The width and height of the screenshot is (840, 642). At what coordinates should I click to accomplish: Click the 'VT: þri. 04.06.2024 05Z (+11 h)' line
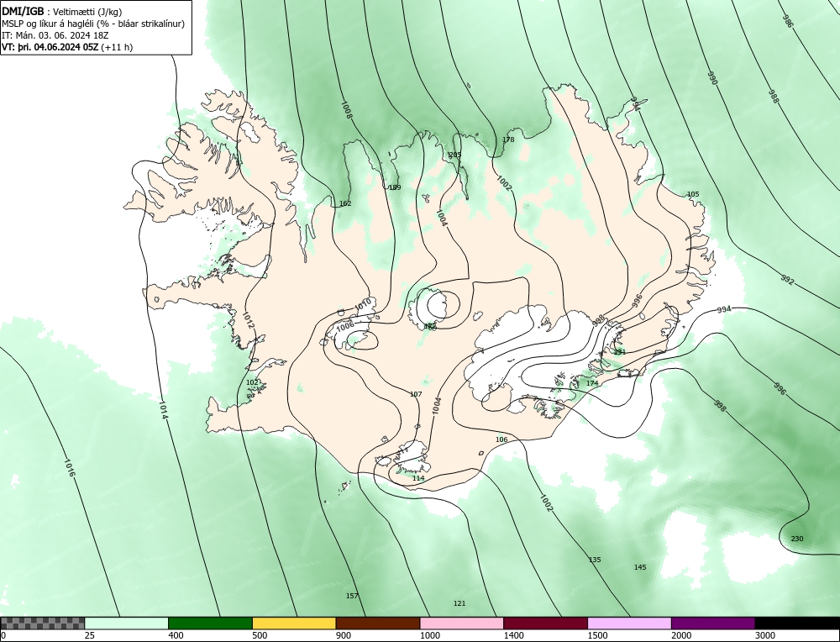(x=67, y=46)
